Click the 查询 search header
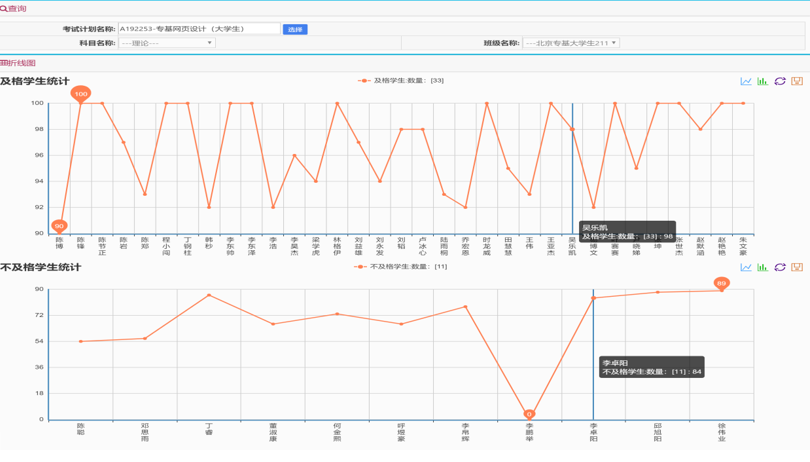Viewport: 810px width, 462px height. (x=14, y=9)
